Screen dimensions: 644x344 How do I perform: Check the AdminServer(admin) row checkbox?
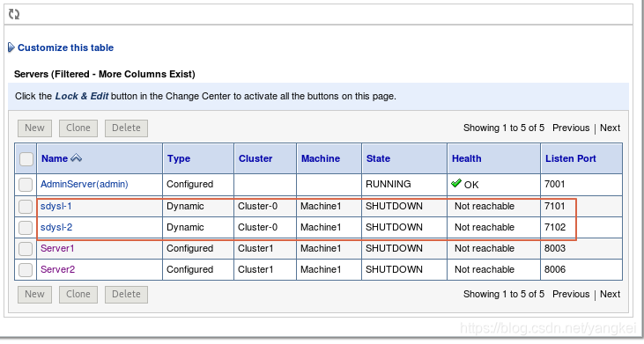coord(26,185)
